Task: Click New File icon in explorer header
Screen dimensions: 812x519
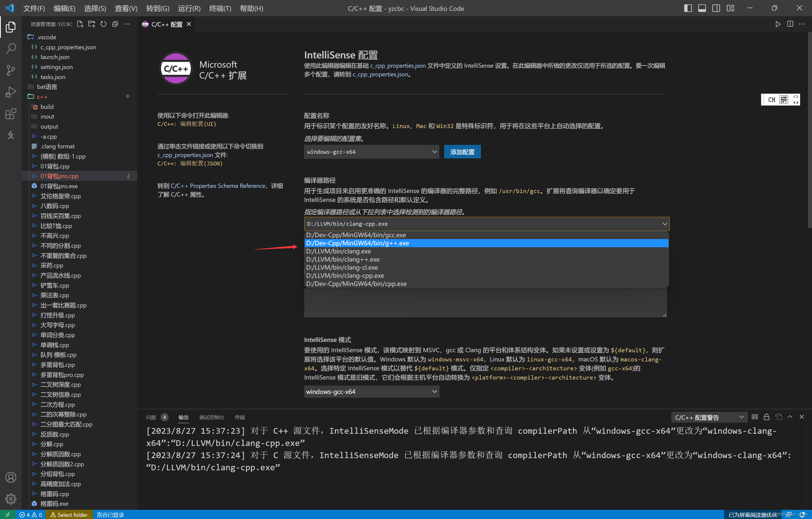Action: [x=80, y=24]
